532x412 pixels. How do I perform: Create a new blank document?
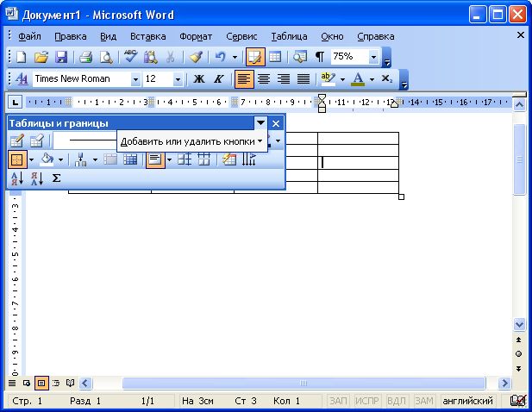point(21,57)
